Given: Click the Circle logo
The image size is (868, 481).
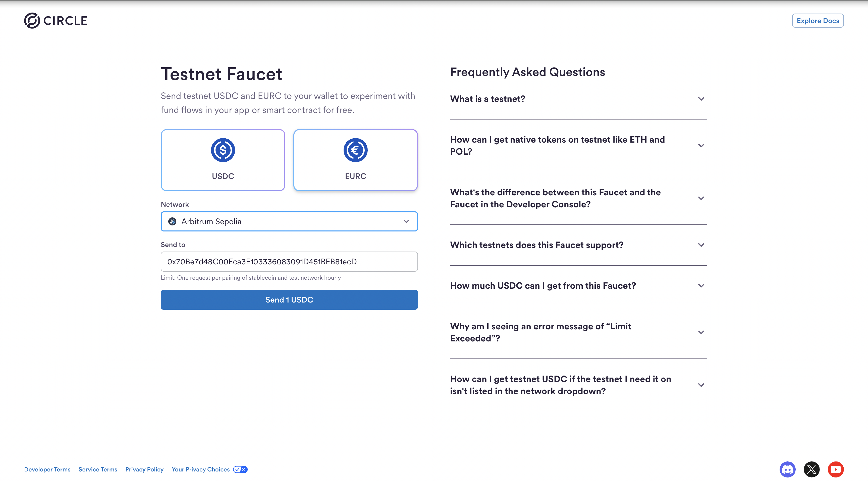Looking at the screenshot, I should [x=55, y=20].
